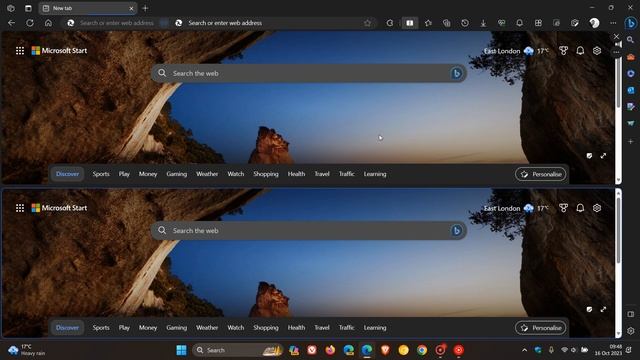This screenshot has width=640, height=360.
Task: Open Firefox from the taskbar
Action: (330, 350)
